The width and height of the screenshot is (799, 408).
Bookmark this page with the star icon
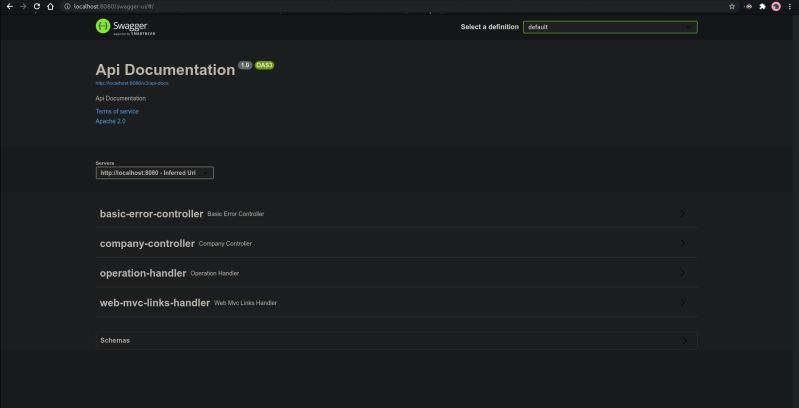point(732,7)
